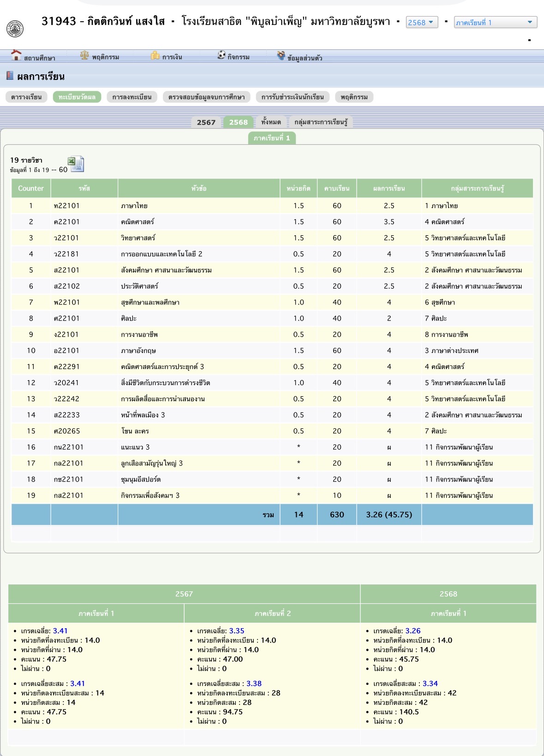Click the house icon for สถานศึกษา
Image resolution: width=544 pixels, height=756 pixels.
point(16,55)
